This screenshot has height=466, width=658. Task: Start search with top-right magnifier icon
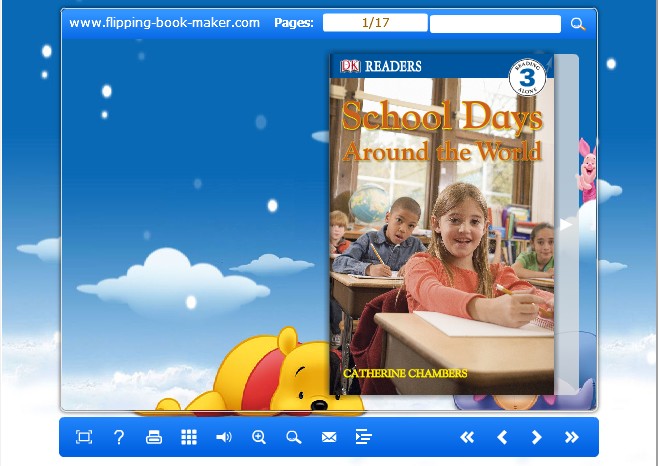pyautogui.click(x=578, y=24)
